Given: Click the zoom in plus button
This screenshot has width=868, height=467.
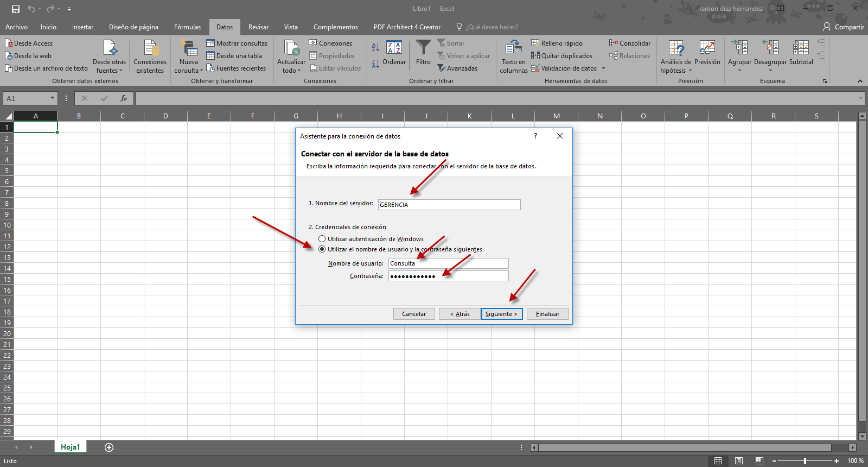Looking at the screenshot, I should 837,461.
